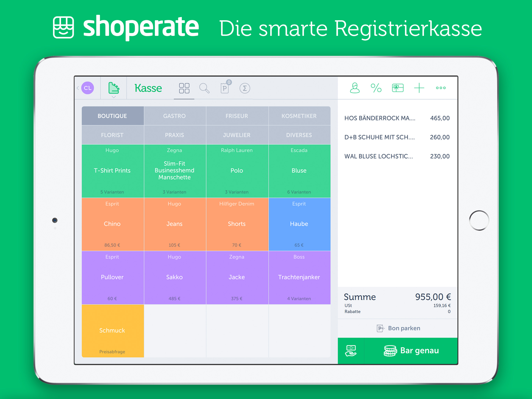532x399 pixels.
Task: Open the grid view icon
Action: pos(184,88)
